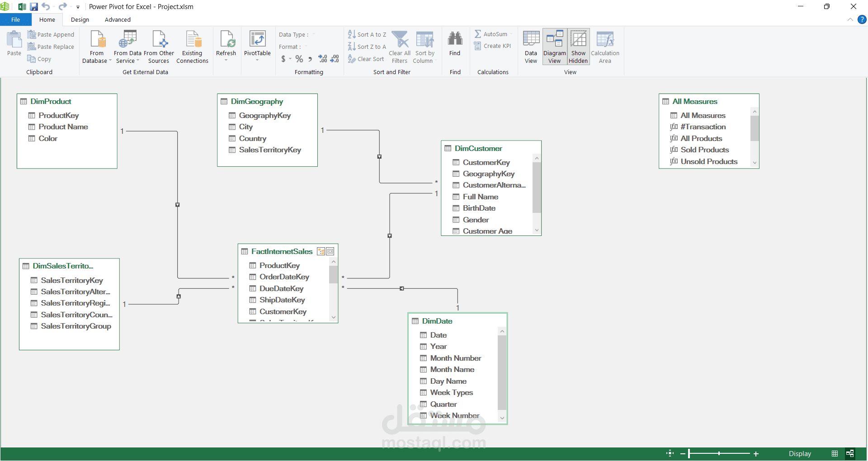Open the From Data Service menu
The width and height of the screenshot is (868, 461).
(127, 47)
